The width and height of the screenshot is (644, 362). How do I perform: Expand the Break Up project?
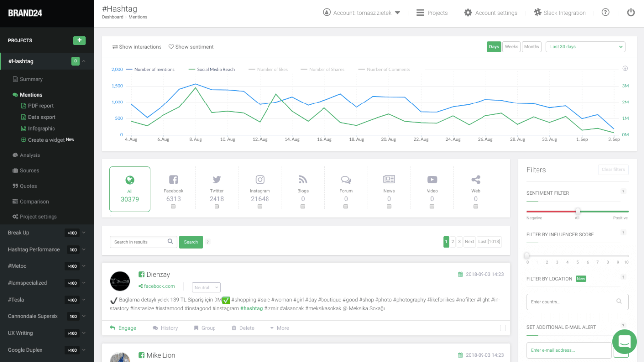pyautogui.click(x=84, y=233)
